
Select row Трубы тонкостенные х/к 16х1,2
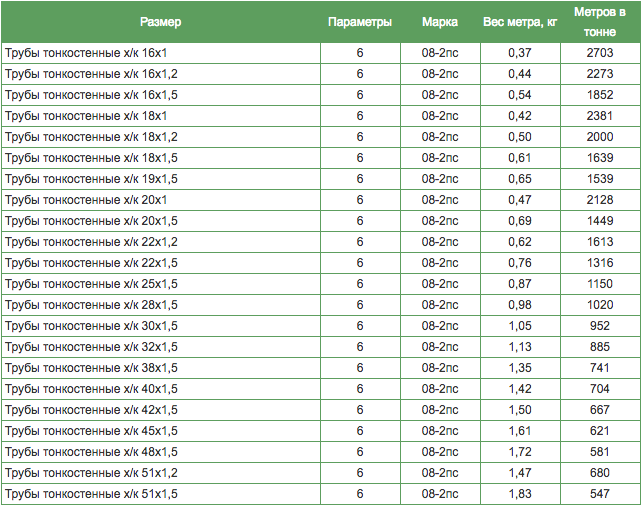point(321,74)
